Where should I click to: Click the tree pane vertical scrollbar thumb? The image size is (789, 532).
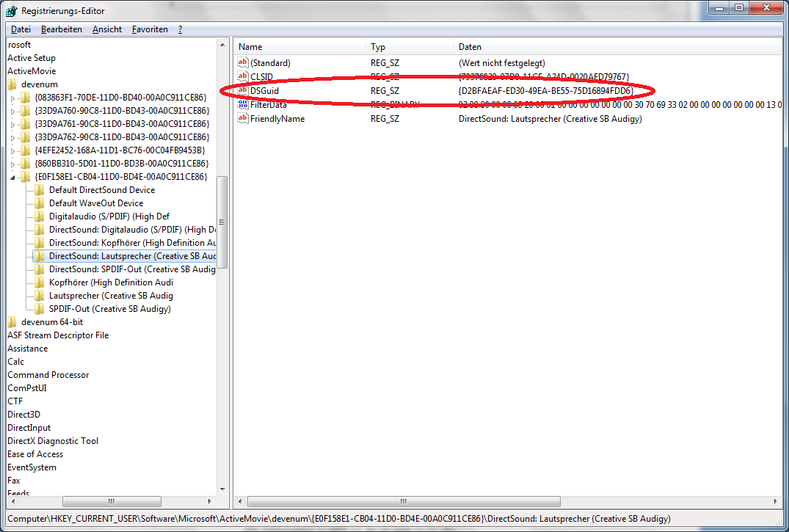coord(222,222)
